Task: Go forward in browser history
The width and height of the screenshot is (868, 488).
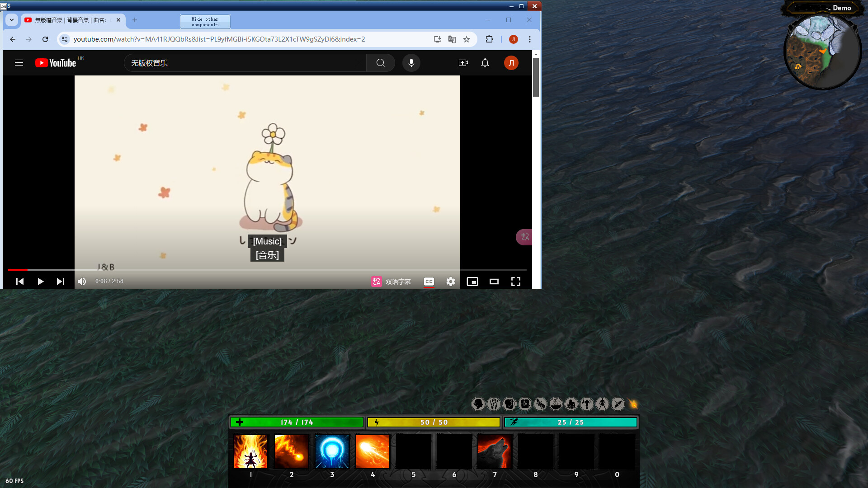Action: (29, 39)
